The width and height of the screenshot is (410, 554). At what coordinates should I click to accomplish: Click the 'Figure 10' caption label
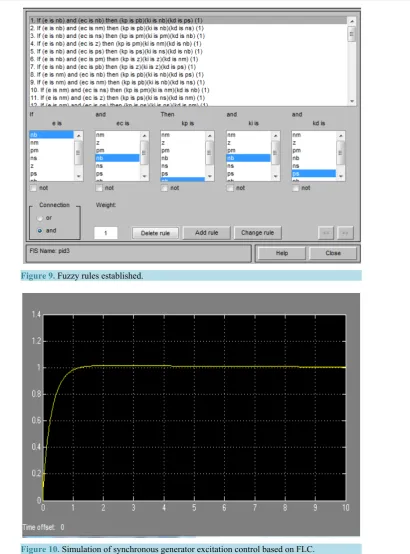(40, 549)
